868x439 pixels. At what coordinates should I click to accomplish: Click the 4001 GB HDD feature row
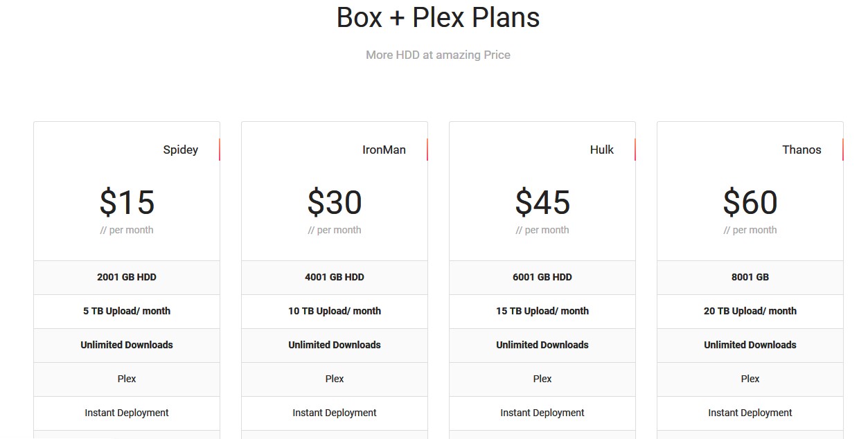(335, 277)
